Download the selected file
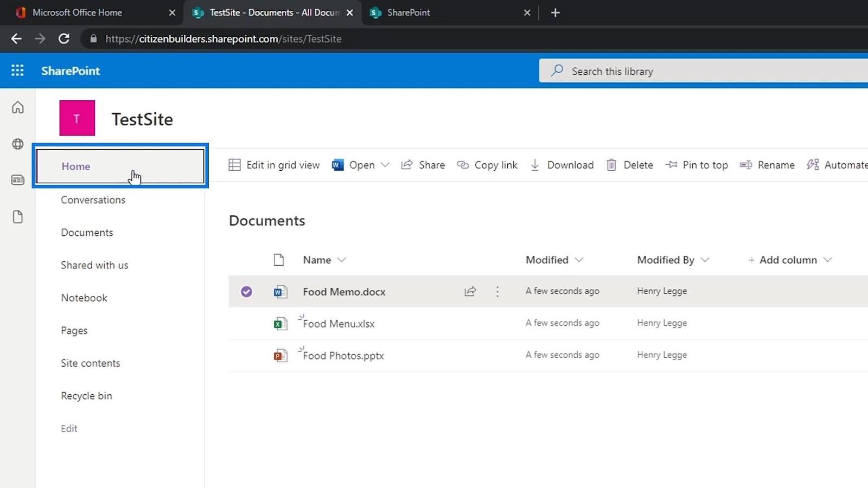Screen dimensions: 868x488 point(562,165)
